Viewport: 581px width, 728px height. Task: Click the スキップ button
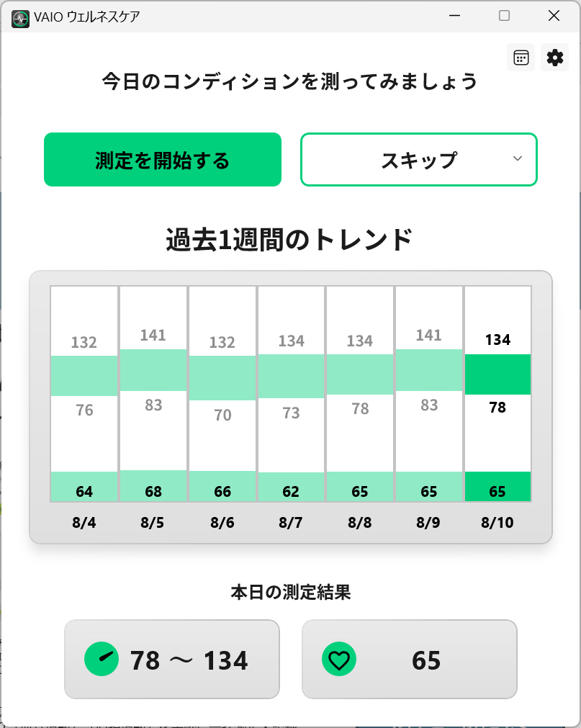tap(419, 160)
